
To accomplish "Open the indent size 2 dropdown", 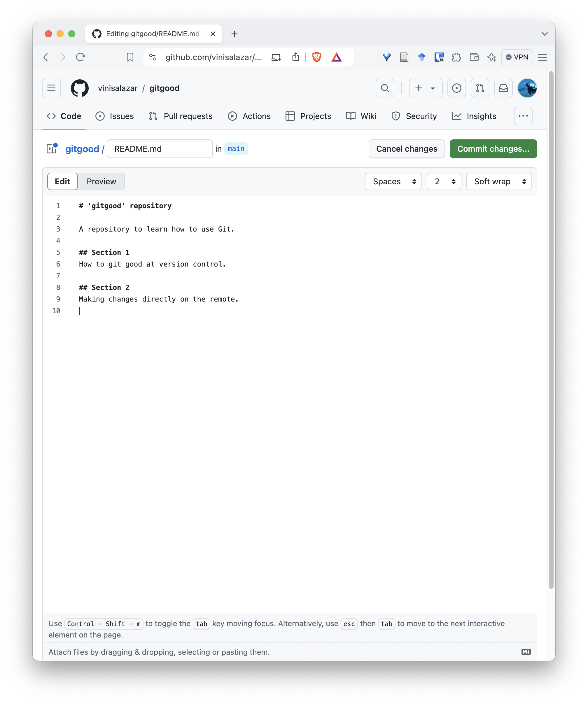I will 444,181.
